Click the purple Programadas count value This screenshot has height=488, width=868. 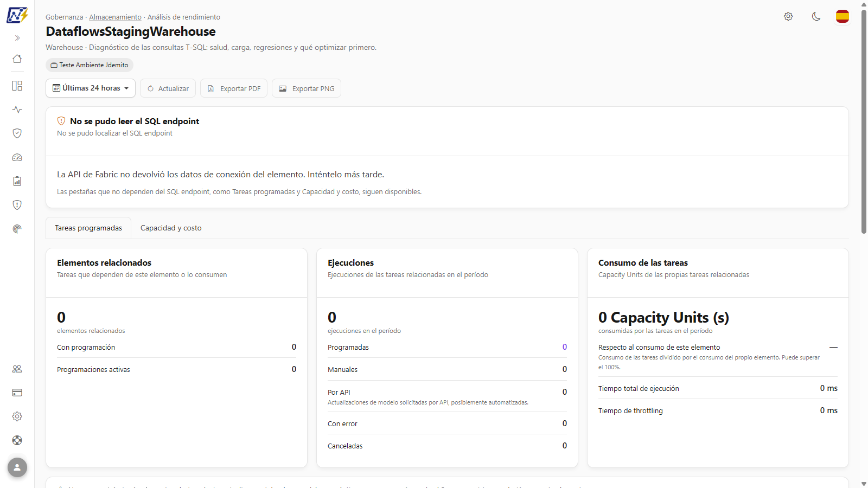point(565,347)
